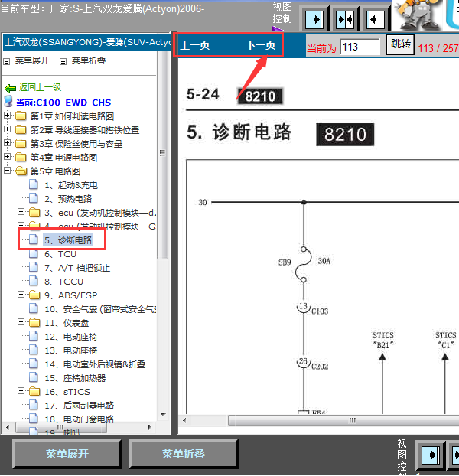Click top 菜单展开 text link
This screenshot has width=459, height=476.
click(32, 60)
